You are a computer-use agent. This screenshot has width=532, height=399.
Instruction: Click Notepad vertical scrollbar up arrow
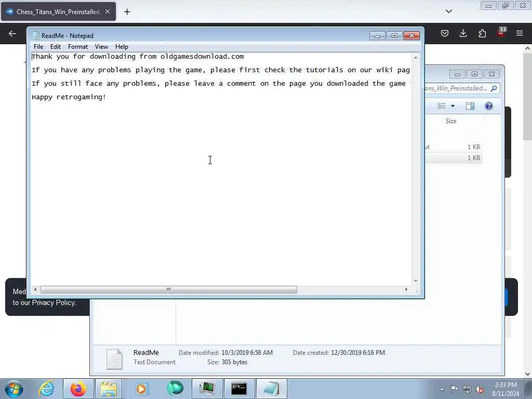[x=416, y=58]
